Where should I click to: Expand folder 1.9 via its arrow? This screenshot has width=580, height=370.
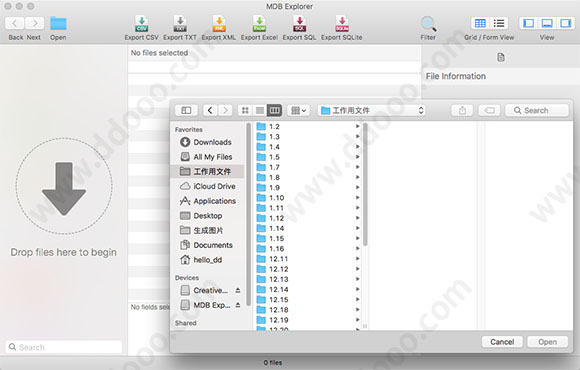(x=357, y=188)
